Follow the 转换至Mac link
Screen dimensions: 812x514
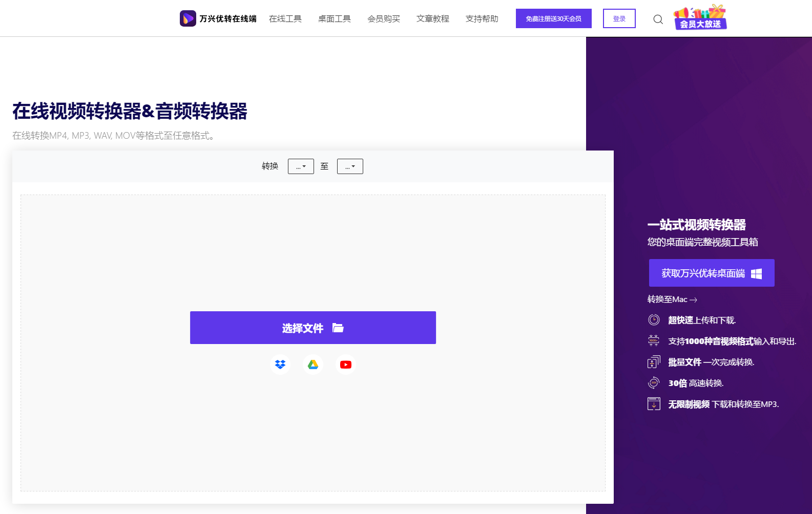tap(672, 299)
